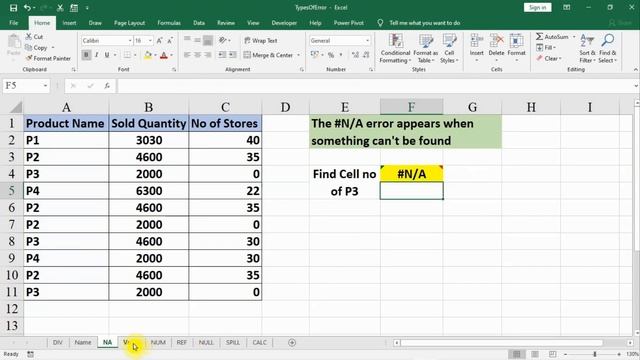This screenshot has height=360, width=640.
Task: Click the Percent Style icon
Action: click(331, 55)
